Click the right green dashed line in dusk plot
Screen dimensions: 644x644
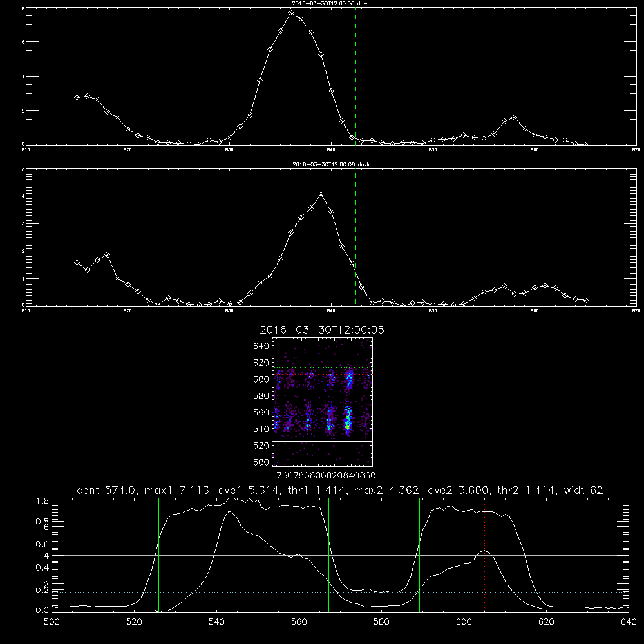click(x=355, y=238)
